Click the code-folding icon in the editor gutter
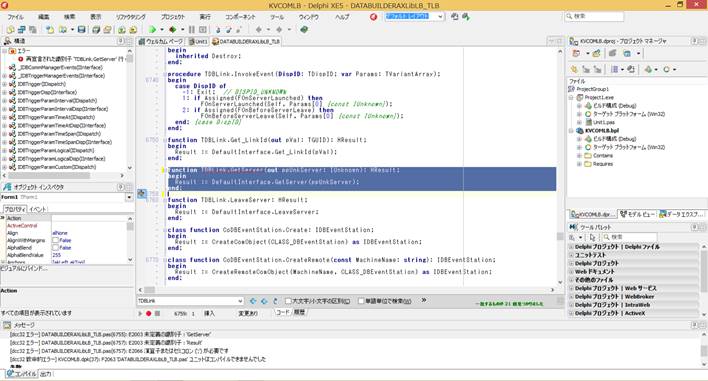Image resolution: width=708 pixels, height=381 pixels. point(142,194)
